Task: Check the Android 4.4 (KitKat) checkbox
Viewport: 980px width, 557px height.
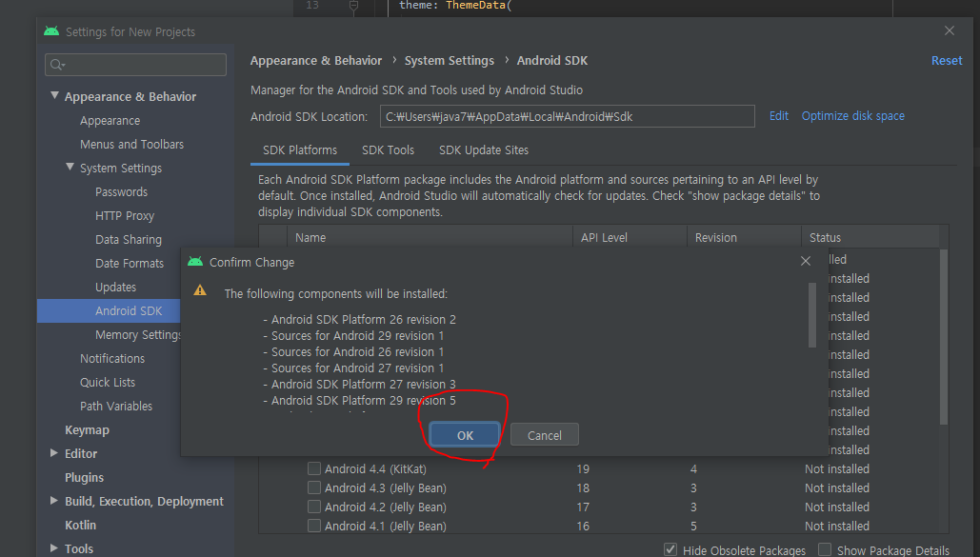Action: point(314,468)
